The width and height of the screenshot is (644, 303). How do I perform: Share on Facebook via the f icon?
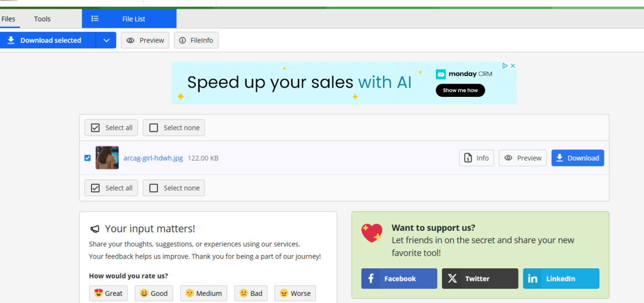click(x=371, y=278)
